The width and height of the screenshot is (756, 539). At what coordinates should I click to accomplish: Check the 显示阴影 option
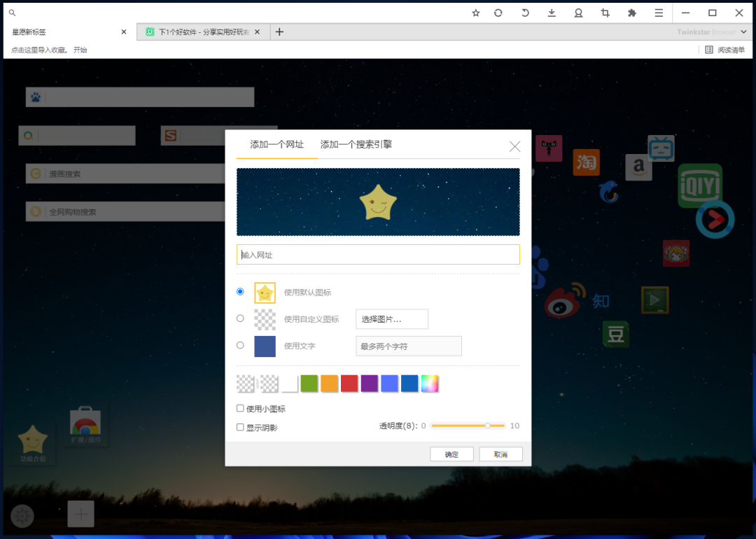coord(240,427)
